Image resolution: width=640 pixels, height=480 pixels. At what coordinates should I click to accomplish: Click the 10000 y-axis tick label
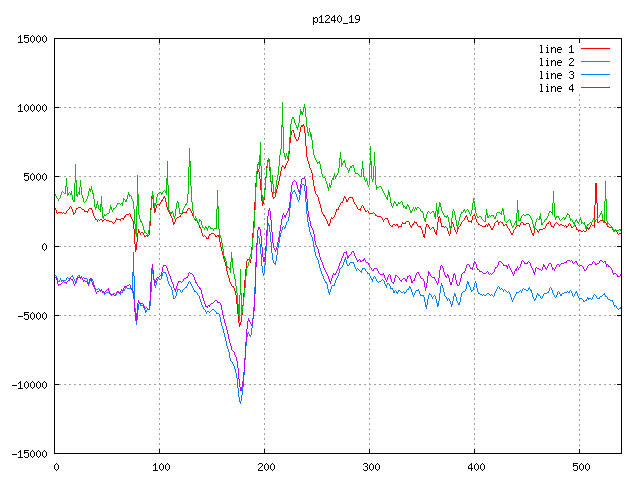32,108
